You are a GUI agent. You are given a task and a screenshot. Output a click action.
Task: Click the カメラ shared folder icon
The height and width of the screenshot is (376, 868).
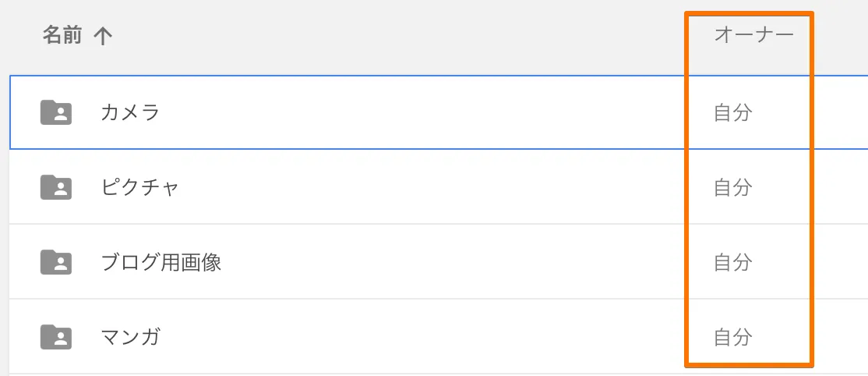point(56,112)
